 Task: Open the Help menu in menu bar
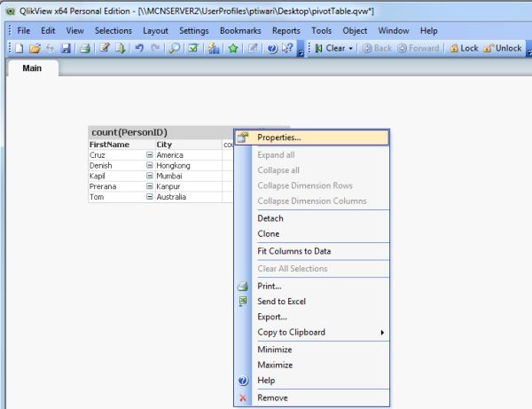click(x=428, y=30)
